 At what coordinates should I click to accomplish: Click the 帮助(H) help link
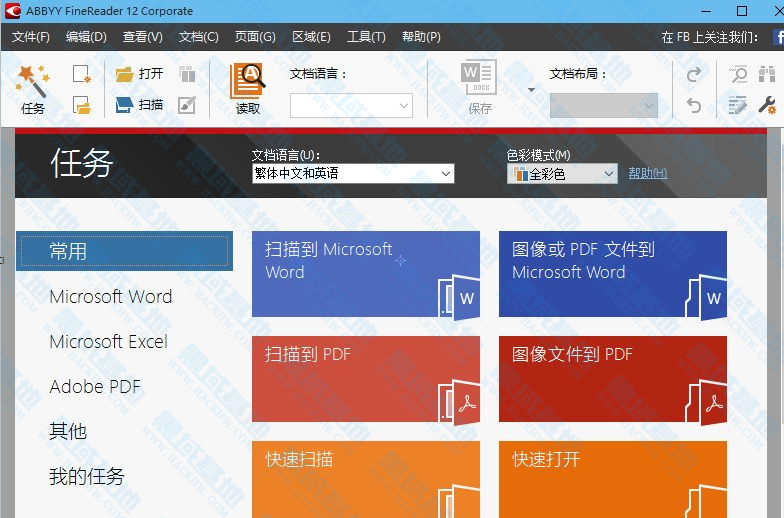pyautogui.click(x=648, y=173)
